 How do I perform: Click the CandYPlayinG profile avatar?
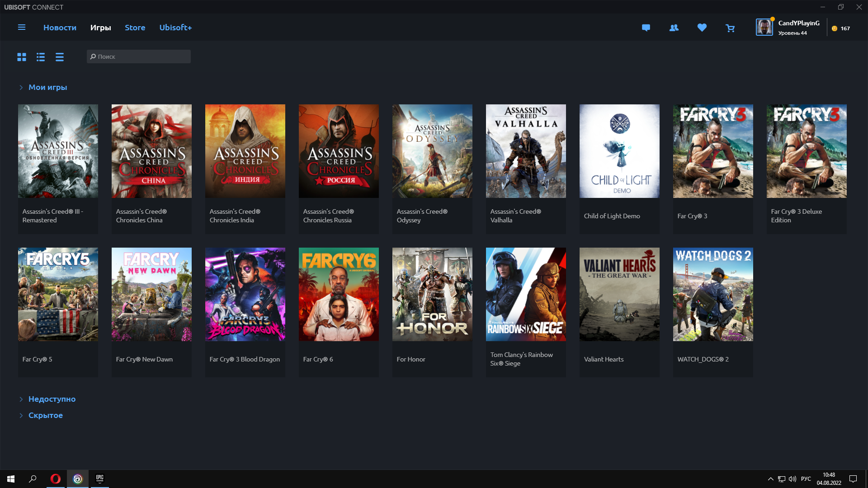point(764,27)
